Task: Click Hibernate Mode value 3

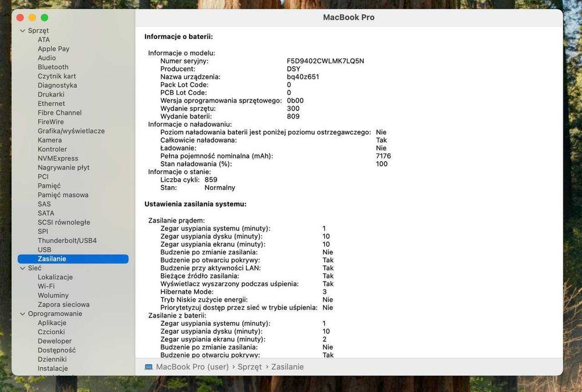Action: tap(324, 292)
